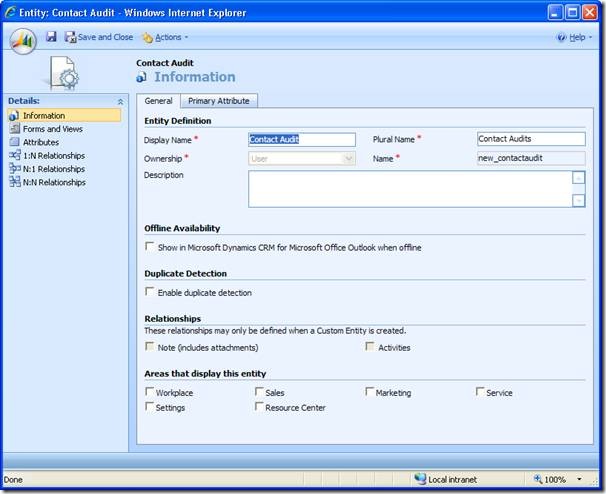
Task: Select the General tab
Action: coord(159,100)
